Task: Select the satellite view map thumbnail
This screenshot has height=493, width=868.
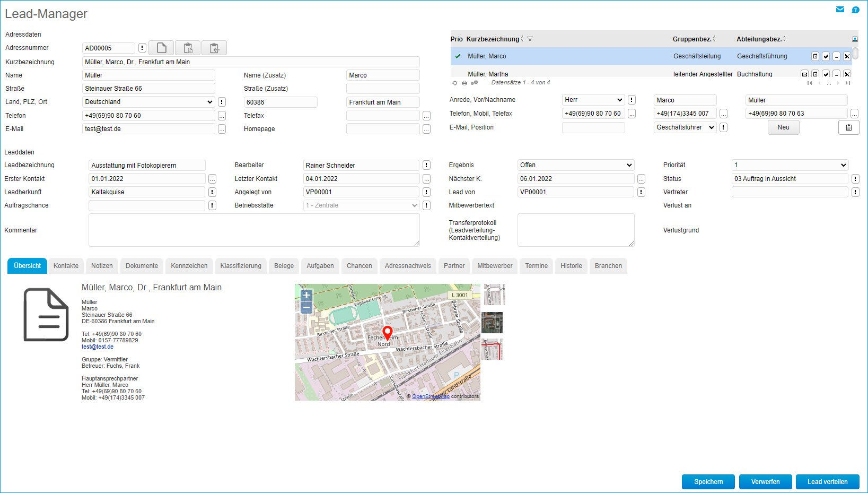Action: coord(492,323)
